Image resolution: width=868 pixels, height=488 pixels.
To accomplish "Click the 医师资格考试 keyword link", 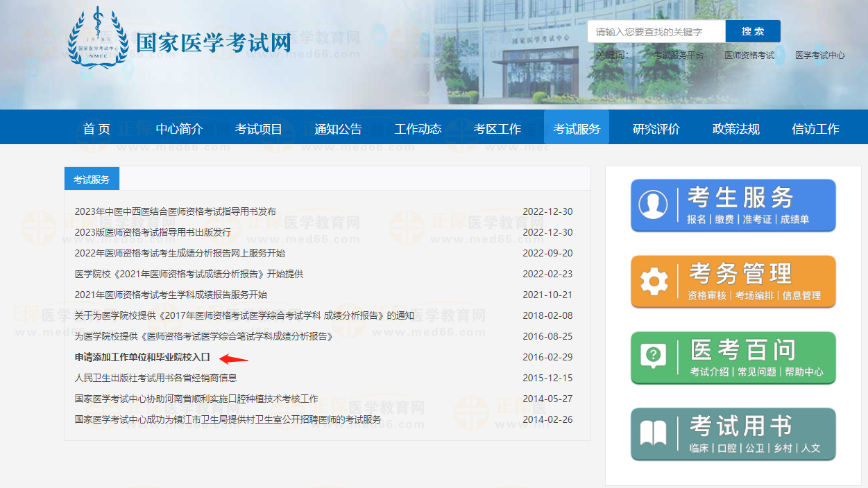I will coord(749,55).
